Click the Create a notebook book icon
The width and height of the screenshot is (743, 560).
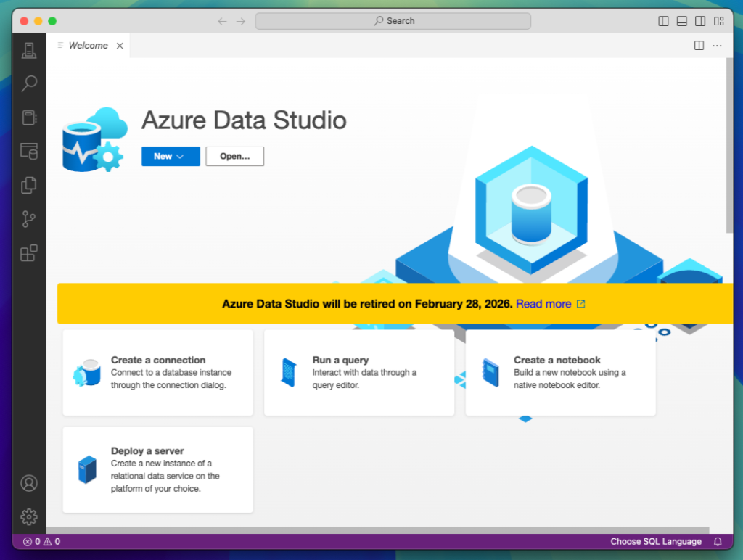point(490,373)
